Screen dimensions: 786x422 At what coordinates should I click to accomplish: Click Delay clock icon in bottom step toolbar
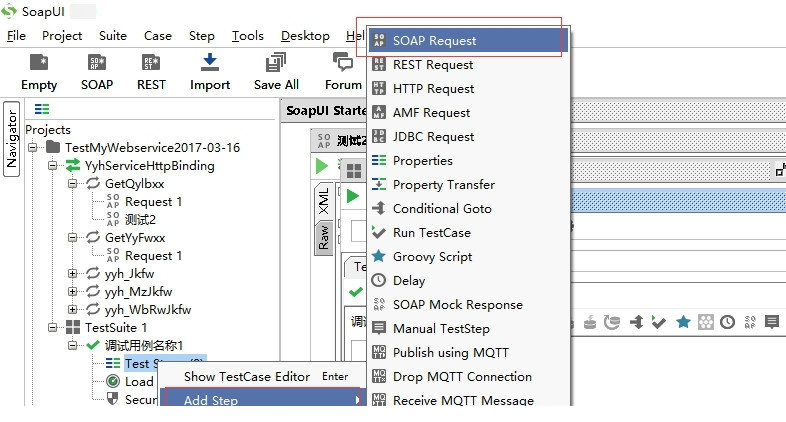point(727,321)
